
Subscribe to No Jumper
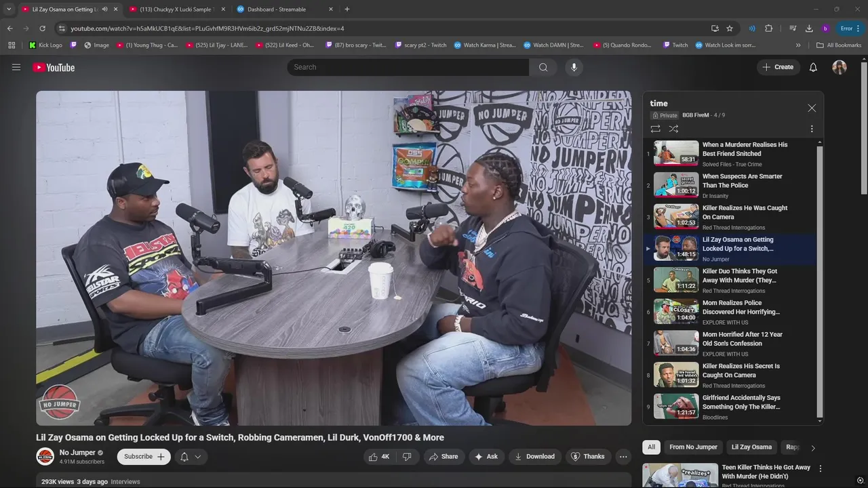click(144, 457)
